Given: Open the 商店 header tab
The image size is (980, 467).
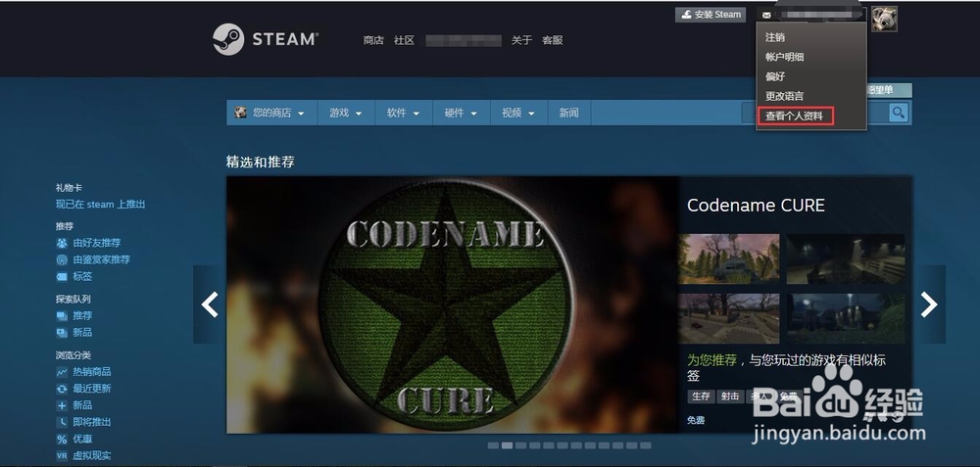Looking at the screenshot, I should [373, 40].
